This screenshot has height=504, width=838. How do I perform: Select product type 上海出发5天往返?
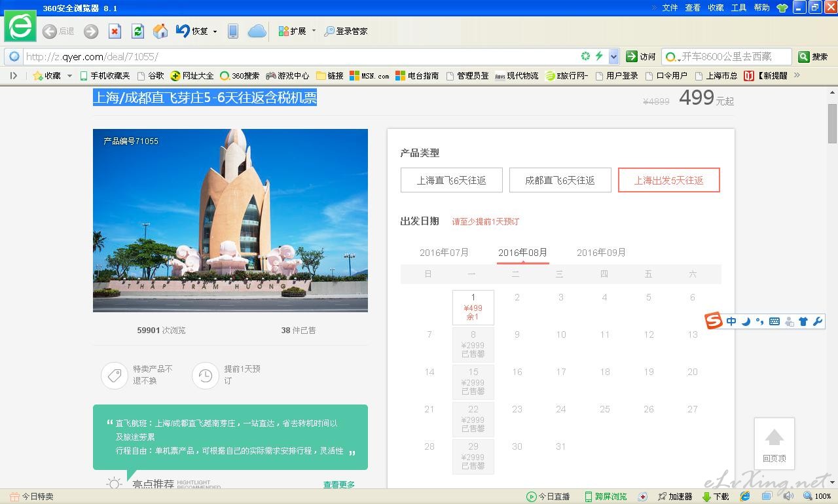pyautogui.click(x=669, y=180)
